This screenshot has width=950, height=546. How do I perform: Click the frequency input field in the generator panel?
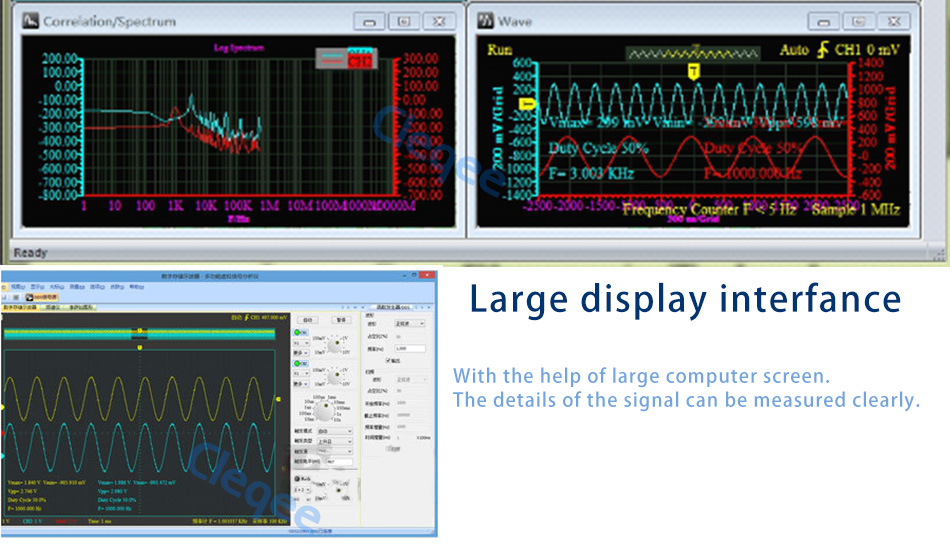412,348
